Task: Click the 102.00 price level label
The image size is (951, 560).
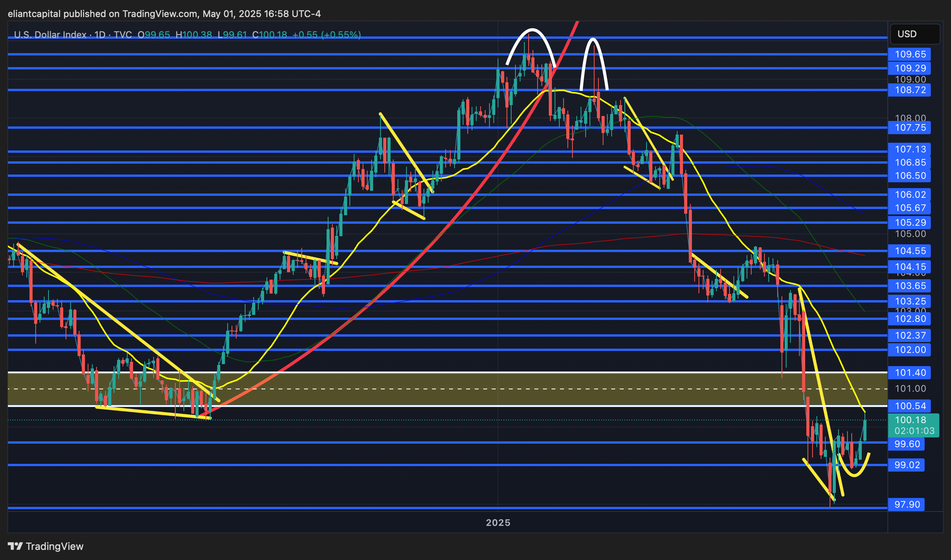Action: [x=909, y=350]
